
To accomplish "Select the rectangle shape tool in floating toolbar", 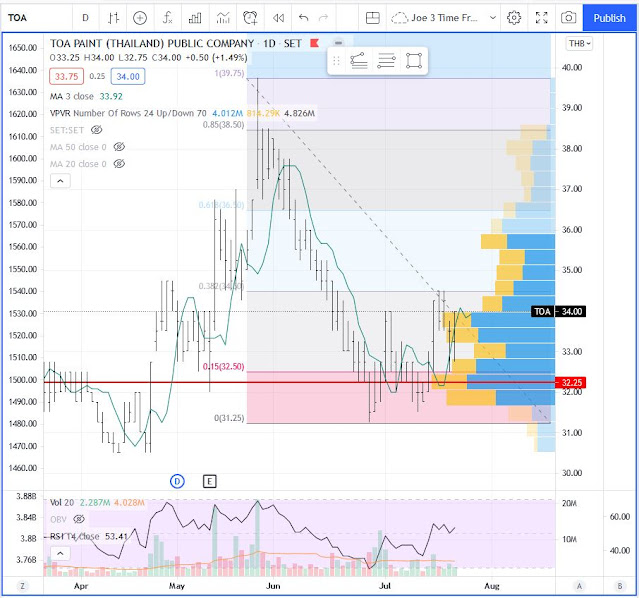I will [x=414, y=61].
